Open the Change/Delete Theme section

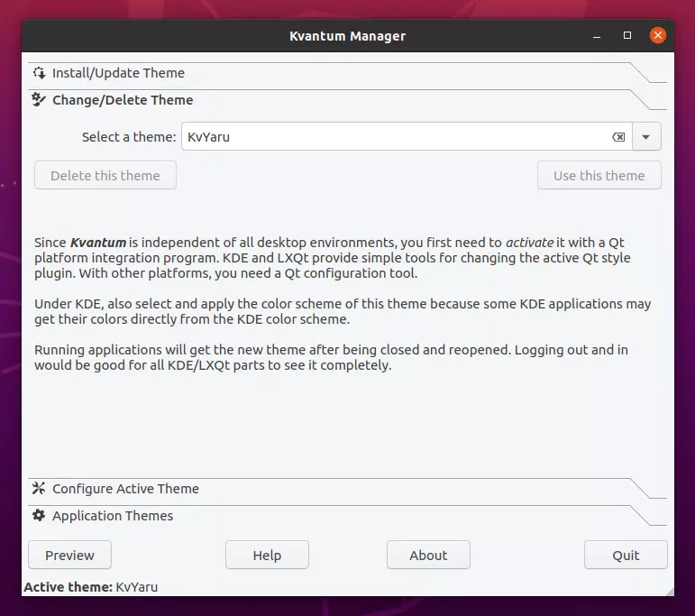pyautogui.click(x=347, y=100)
